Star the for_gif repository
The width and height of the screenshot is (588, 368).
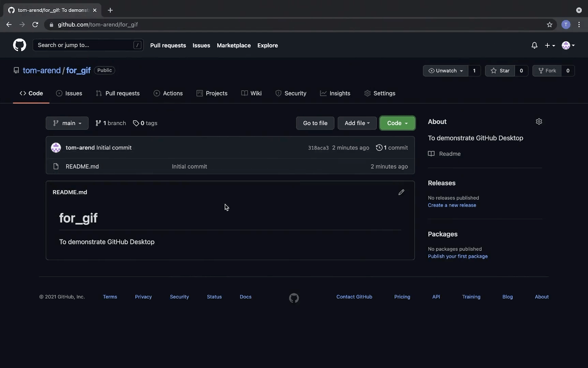[500, 71]
